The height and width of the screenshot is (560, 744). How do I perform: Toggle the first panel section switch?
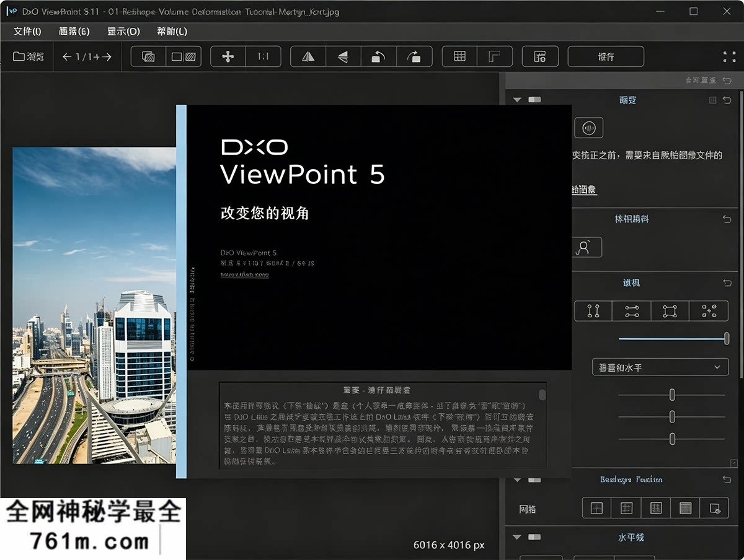tap(534, 100)
